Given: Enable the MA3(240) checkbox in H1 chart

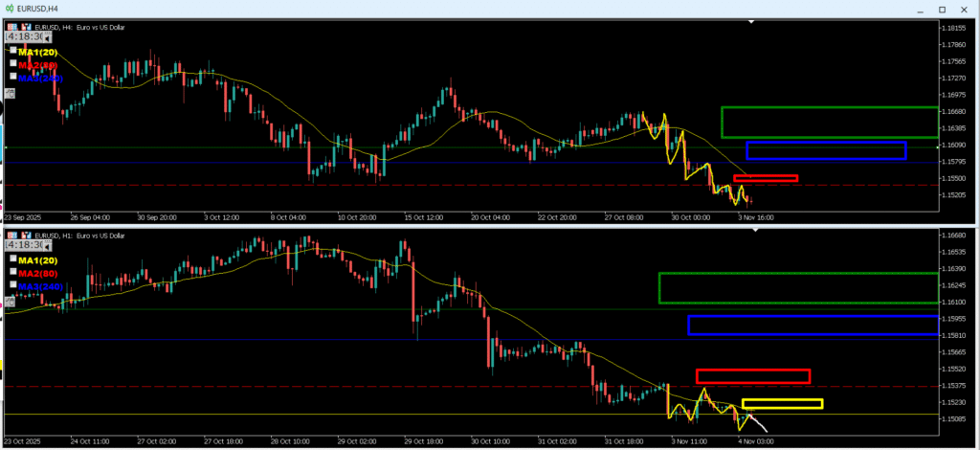Looking at the screenshot, I should 13,285.
